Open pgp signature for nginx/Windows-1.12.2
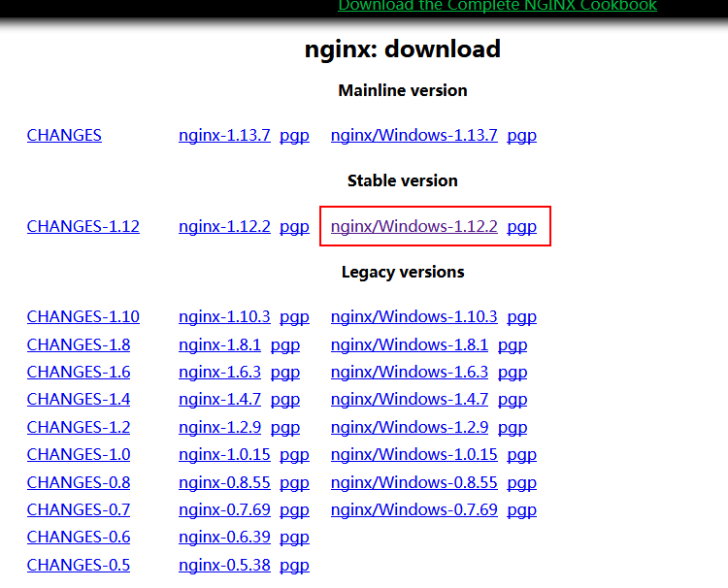Screen dimensions: 728x588 (x=522, y=227)
